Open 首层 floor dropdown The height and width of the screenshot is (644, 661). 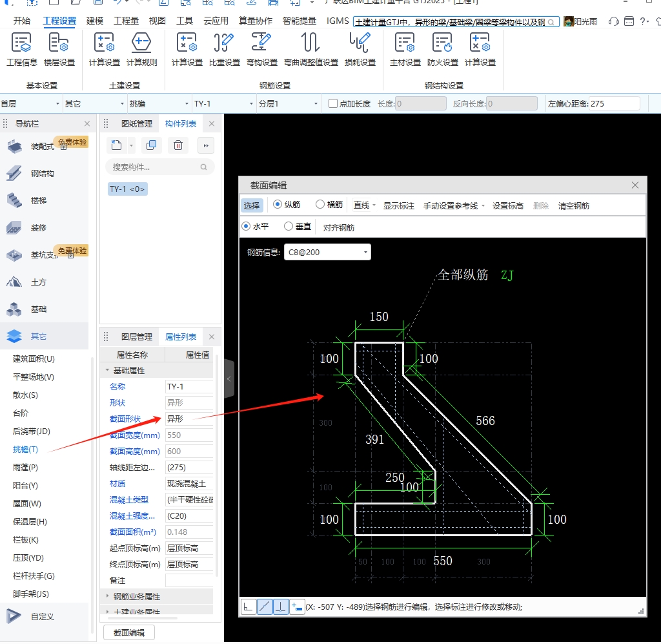tap(30, 104)
